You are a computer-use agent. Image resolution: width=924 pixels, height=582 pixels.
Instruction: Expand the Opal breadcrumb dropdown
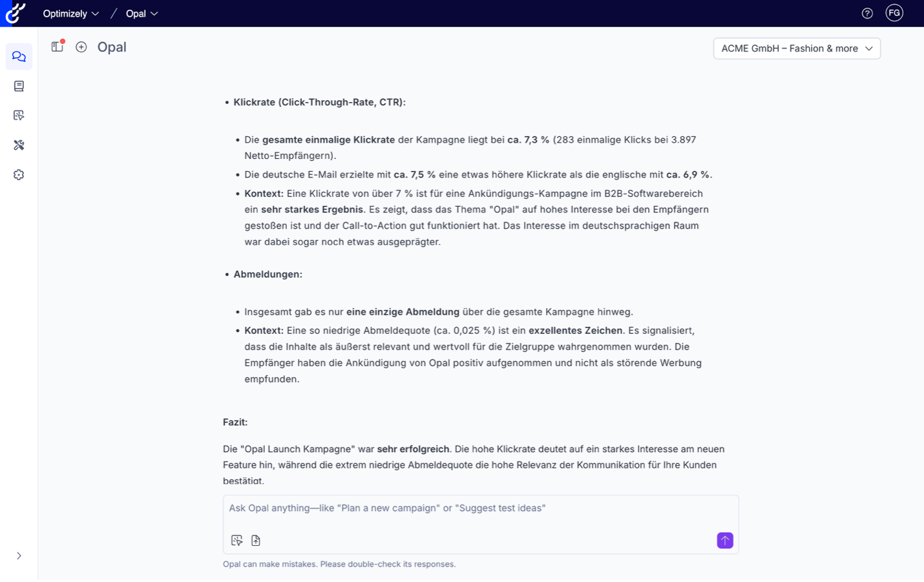pos(142,14)
